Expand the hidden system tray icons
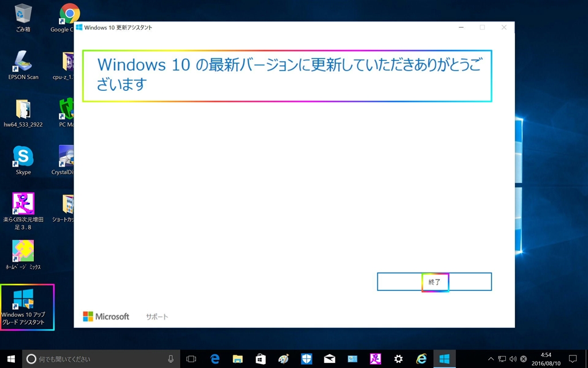588x368 pixels. pos(491,359)
